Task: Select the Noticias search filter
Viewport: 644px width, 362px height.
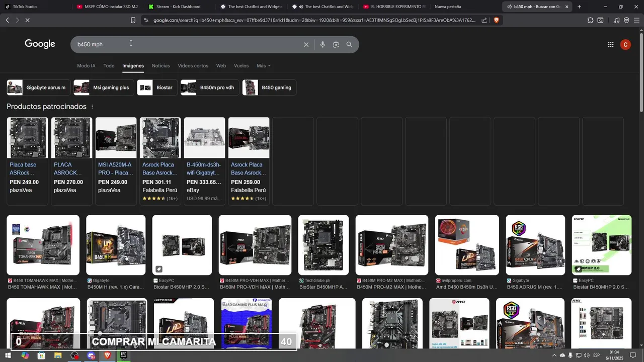Action: coord(161,66)
